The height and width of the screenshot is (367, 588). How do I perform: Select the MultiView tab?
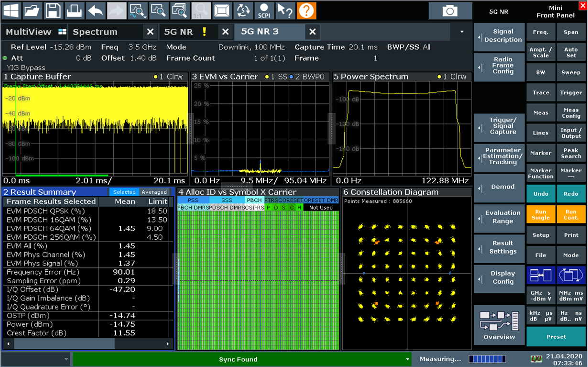[x=29, y=32]
